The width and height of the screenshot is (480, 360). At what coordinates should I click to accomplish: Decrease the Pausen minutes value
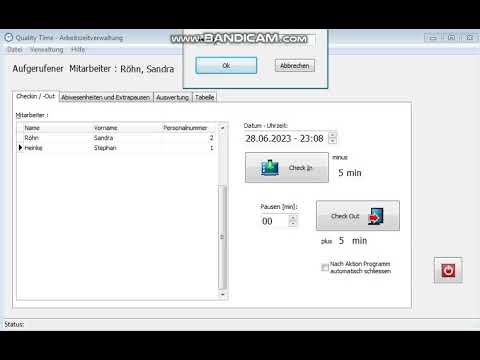point(292,224)
